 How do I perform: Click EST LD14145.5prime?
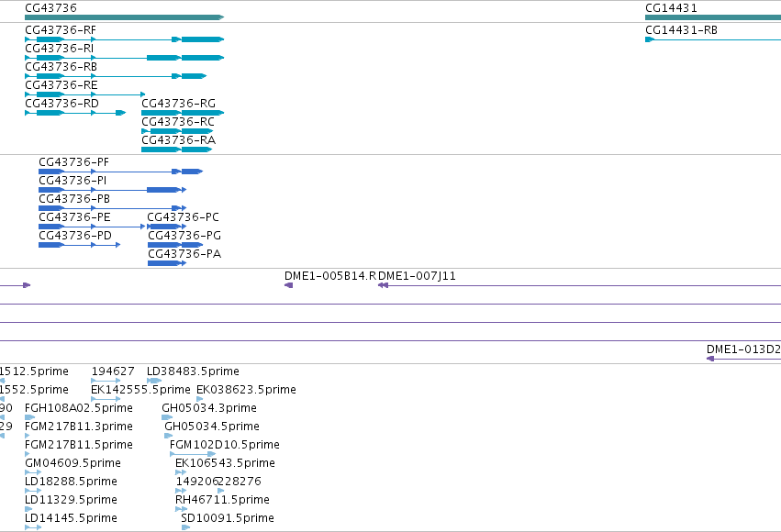(x=33, y=528)
